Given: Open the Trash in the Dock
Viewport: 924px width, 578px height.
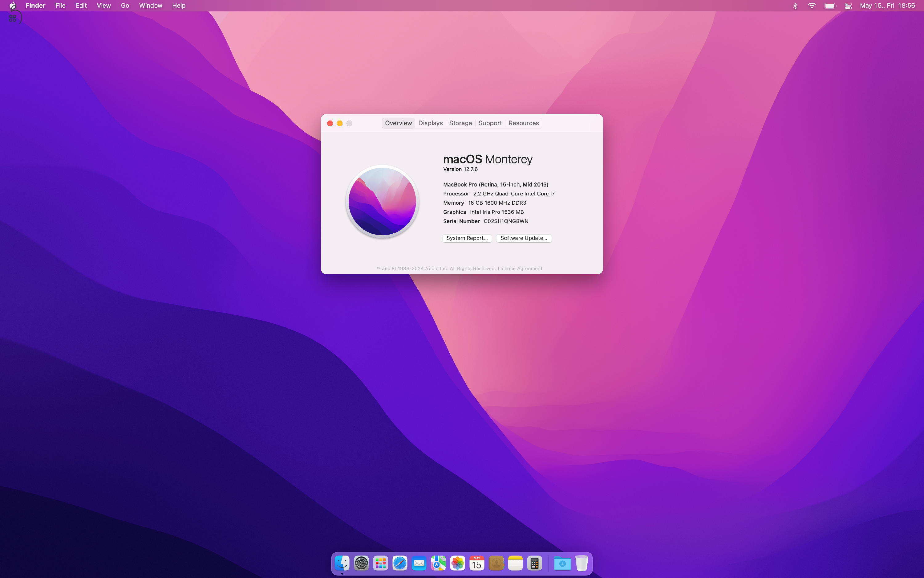Looking at the screenshot, I should pyautogui.click(x=582, y=563).
